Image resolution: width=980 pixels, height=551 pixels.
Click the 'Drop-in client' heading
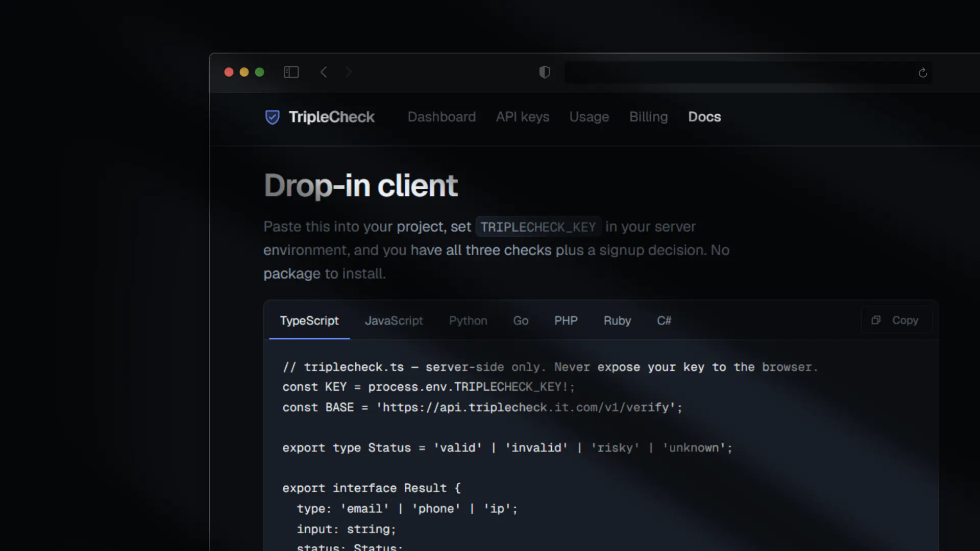(x=360, y=185)
